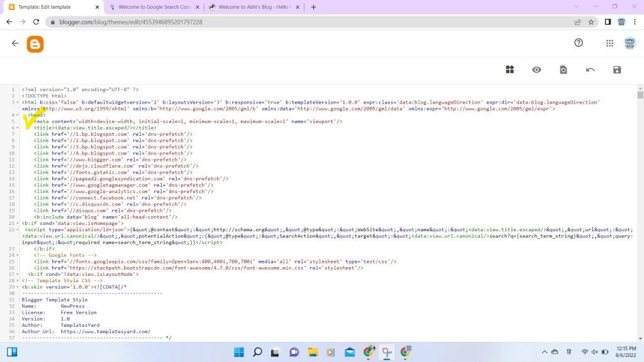The height and width of the screenshot is (362, 644).
Task: Click the Chrome profile icon beside the side panel
Action: point(621,22)
